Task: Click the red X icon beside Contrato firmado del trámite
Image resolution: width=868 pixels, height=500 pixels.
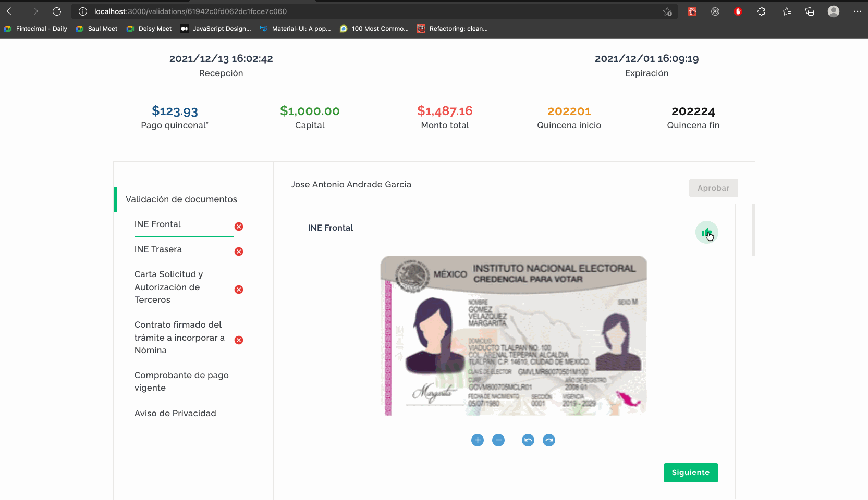Action: tap(239, 340)
